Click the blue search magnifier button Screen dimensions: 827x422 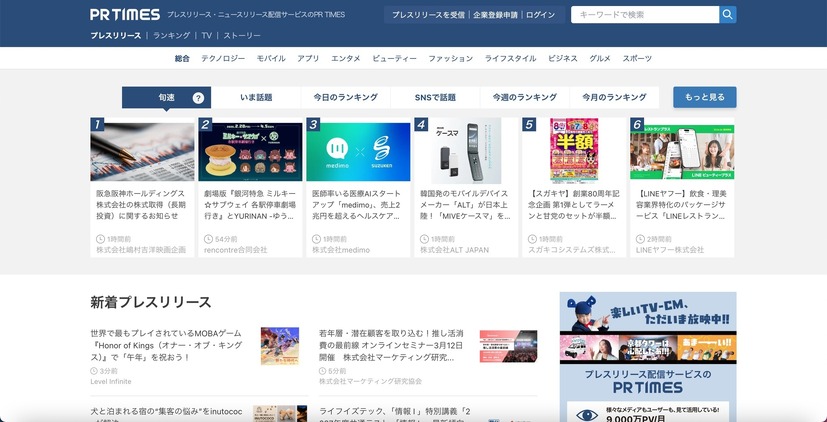727,15
